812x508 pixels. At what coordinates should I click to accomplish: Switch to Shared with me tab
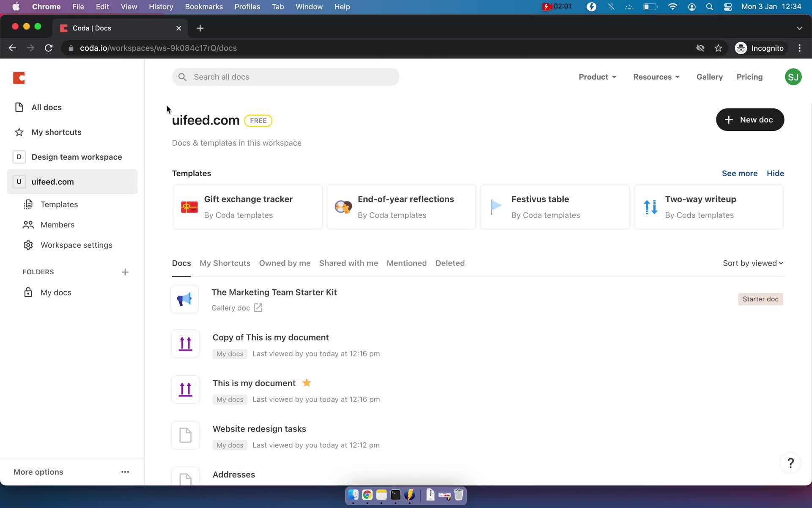[348, 263]
